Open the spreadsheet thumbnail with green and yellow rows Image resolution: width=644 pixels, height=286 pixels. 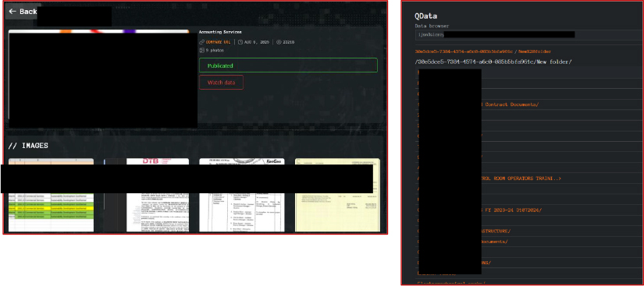click(x=51, y=195)
